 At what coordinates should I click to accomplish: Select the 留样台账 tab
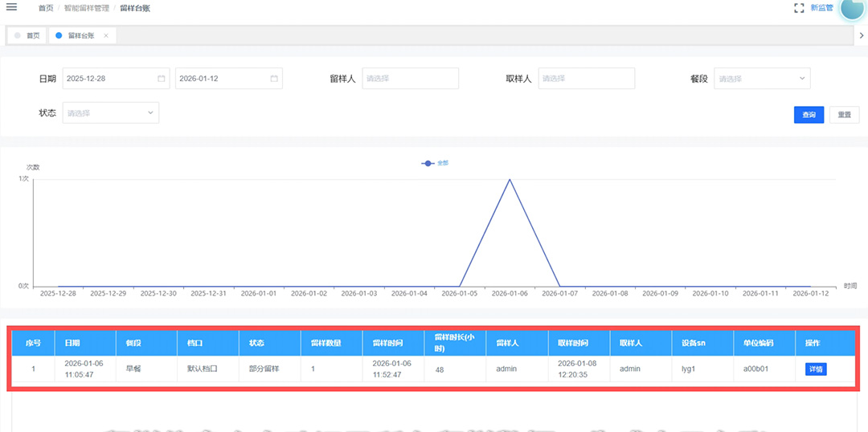pyautogui.click(x=83, y=35)
